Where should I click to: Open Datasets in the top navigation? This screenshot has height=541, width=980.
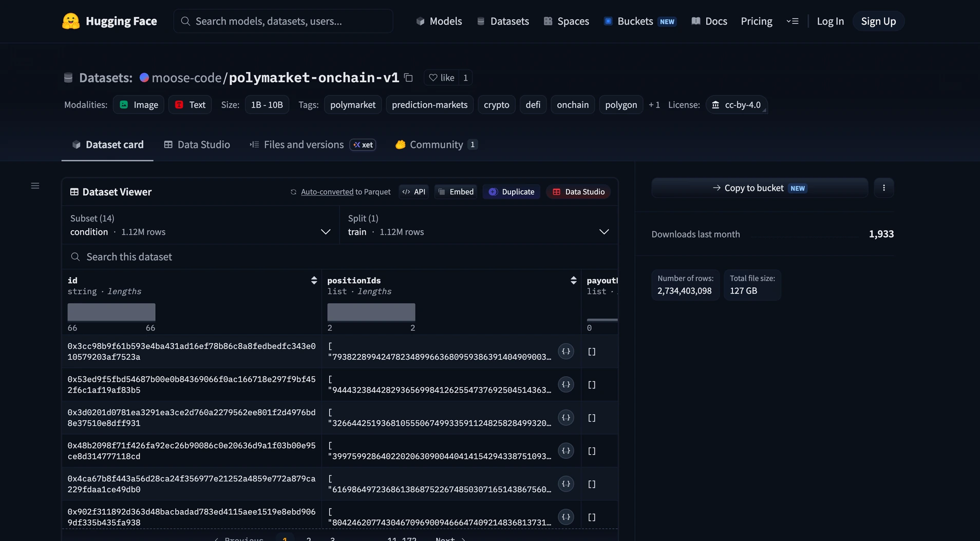click(x=503, y=21)
